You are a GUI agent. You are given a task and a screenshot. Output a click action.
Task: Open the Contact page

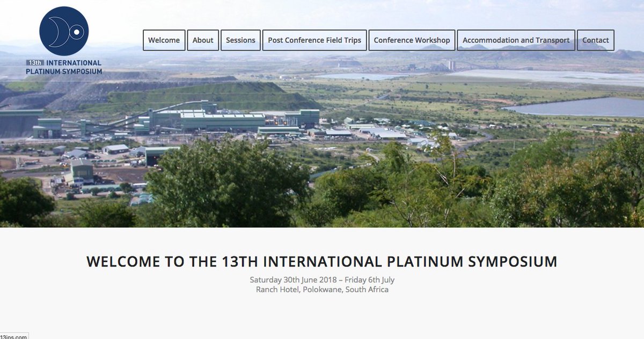596,40
